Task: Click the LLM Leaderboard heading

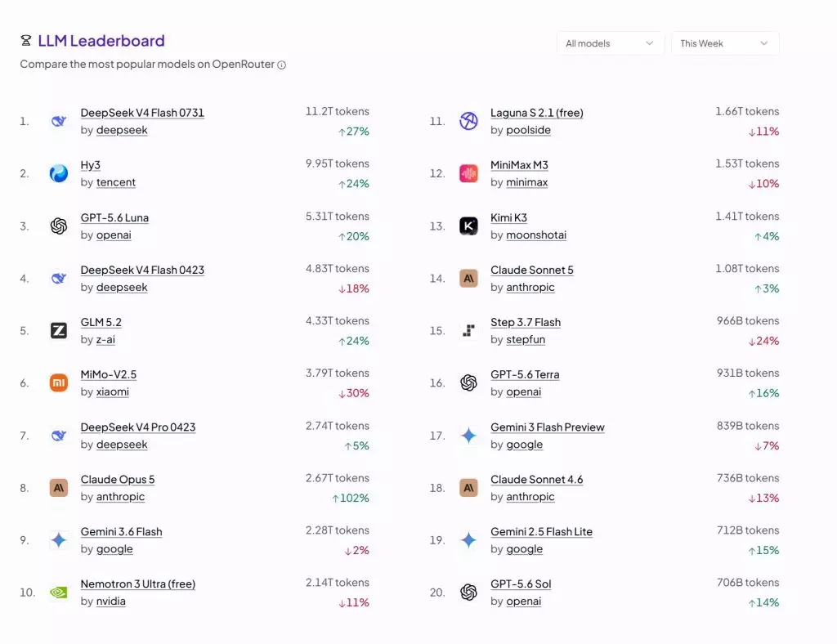Action: 101,41
